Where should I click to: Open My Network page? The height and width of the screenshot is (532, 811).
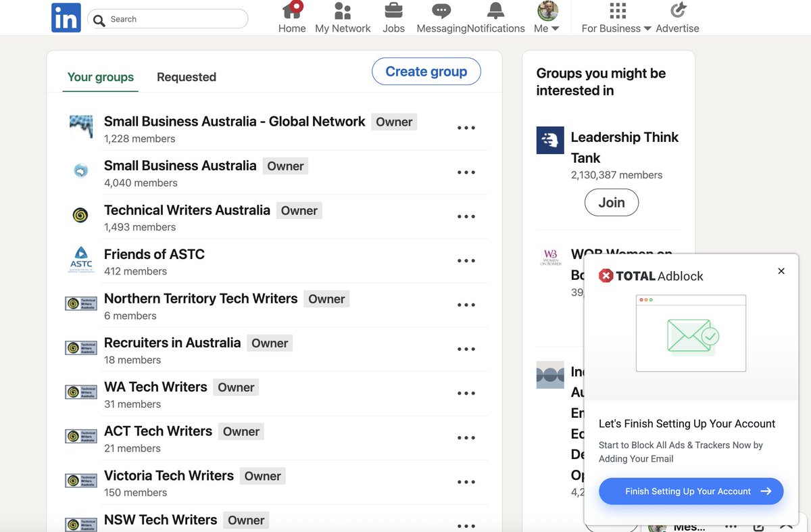tap(343, 18)
